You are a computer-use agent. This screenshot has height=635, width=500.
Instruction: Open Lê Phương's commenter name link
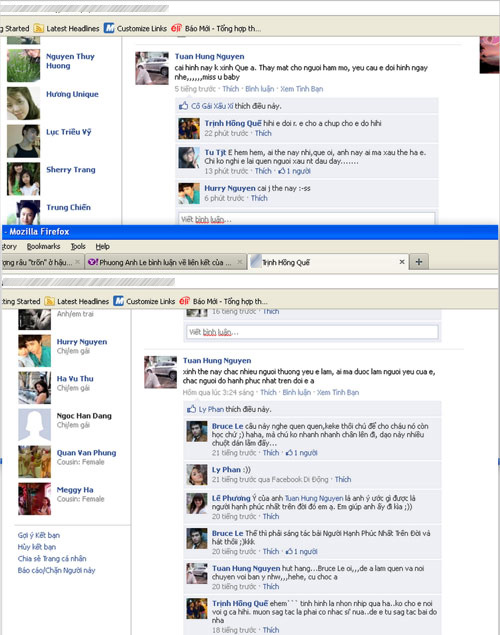tap(231, 498)
